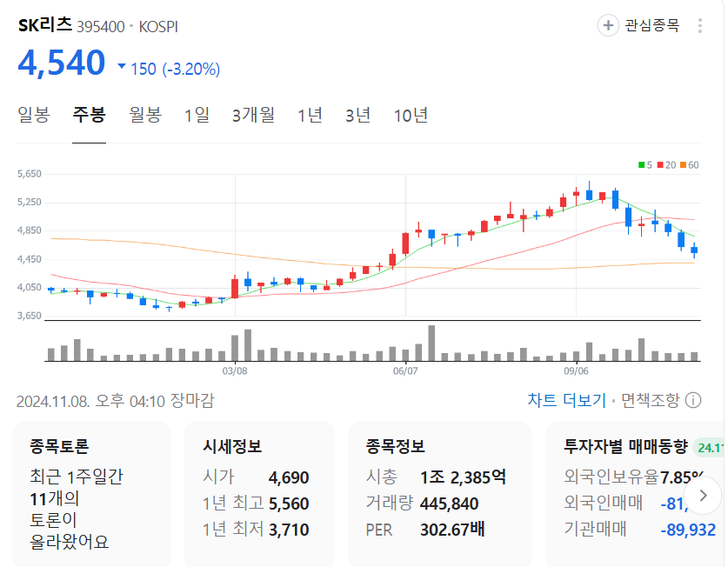Screen dimensions: 728x567
Task: Click the KOSPI market label
Action: 158,27
